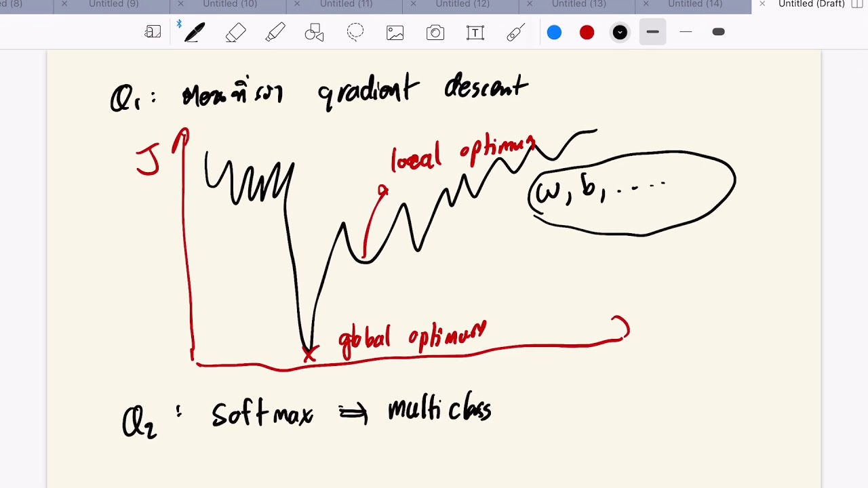Image resolution: width=868 pixels, height=488 pixels.
Task: Select the Pen tool
Action: click(x=195, y=33)
